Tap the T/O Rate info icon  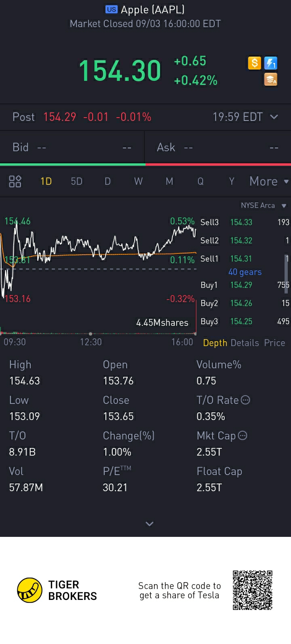pos(245,400)
